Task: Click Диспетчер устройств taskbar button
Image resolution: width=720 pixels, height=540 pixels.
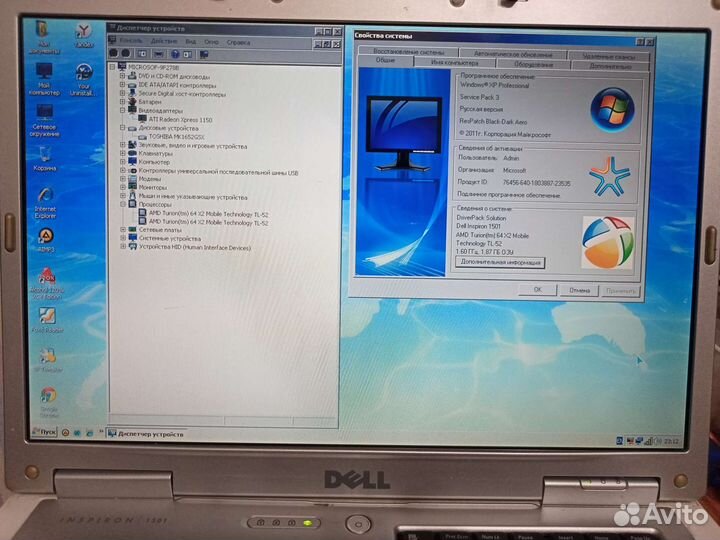Action: click(146, 434)
